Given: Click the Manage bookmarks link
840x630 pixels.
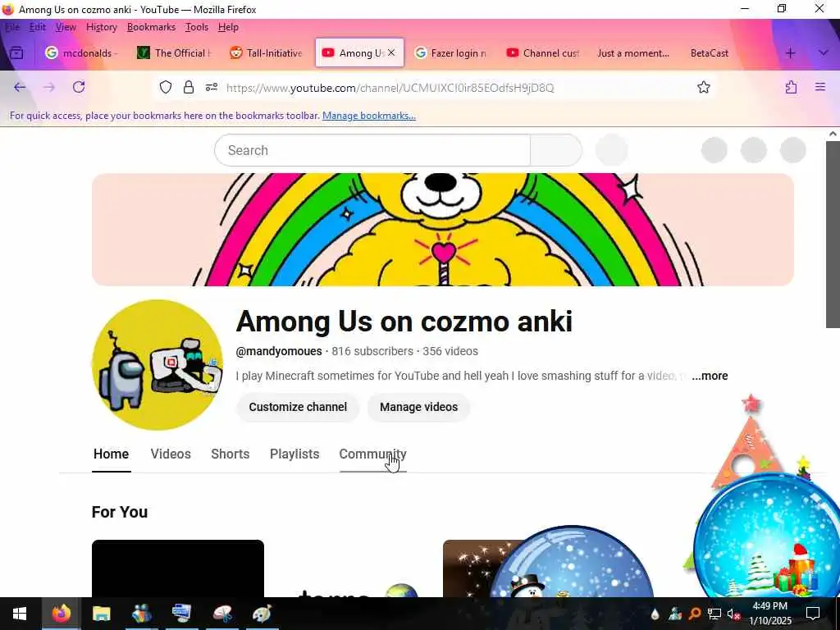Looking at the screenshot, I should click(x=368, y=116).
